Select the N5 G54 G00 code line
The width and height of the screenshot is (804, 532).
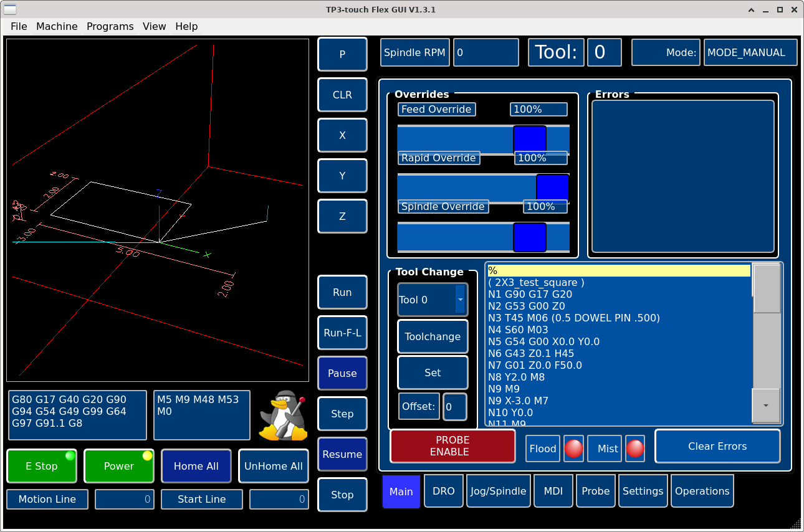coord(543,341)
